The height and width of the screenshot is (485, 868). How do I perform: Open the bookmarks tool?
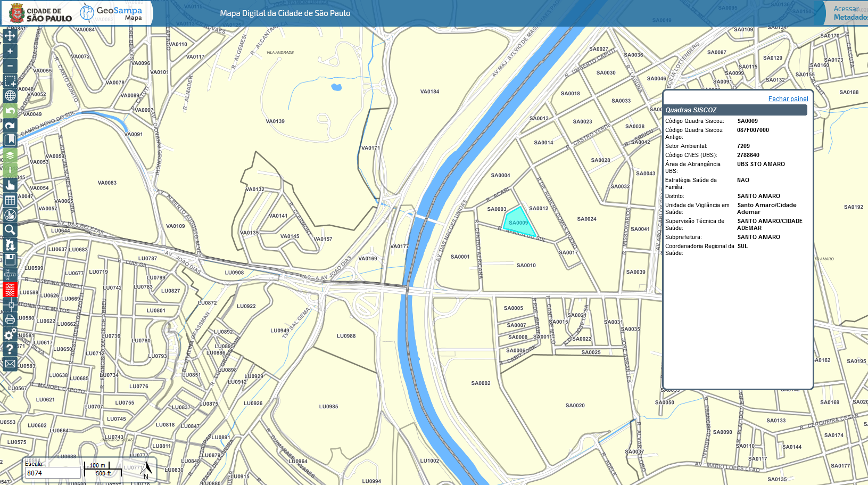[10, 140]
